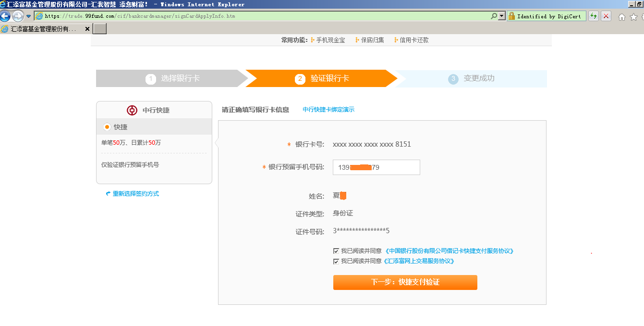Screen dimensions: 644x326
Task: Open the address bar autocomplete dropdown arrow
Action: (x=502, y=16)
